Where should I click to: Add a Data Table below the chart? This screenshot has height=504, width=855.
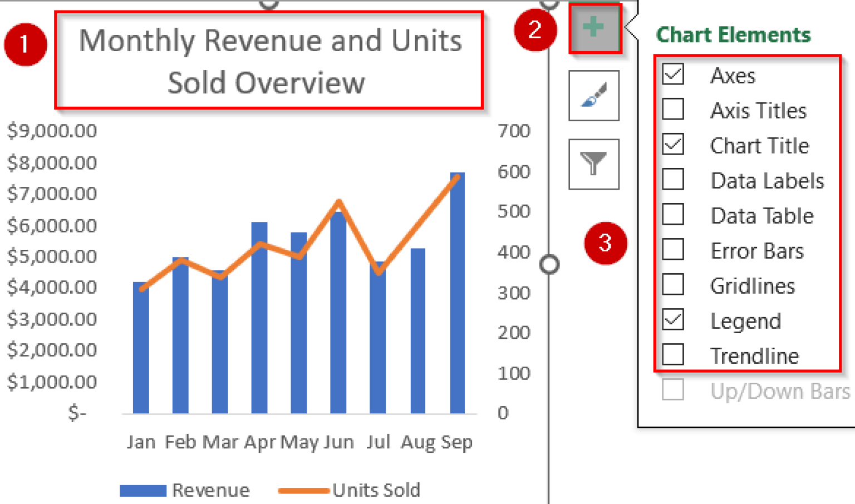(x=674, y=215)
